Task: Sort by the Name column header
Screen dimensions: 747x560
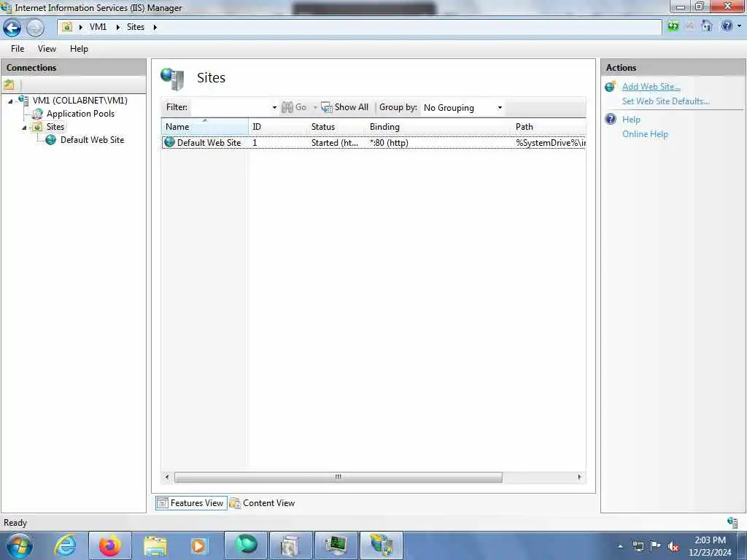Action: coord(205,127)
